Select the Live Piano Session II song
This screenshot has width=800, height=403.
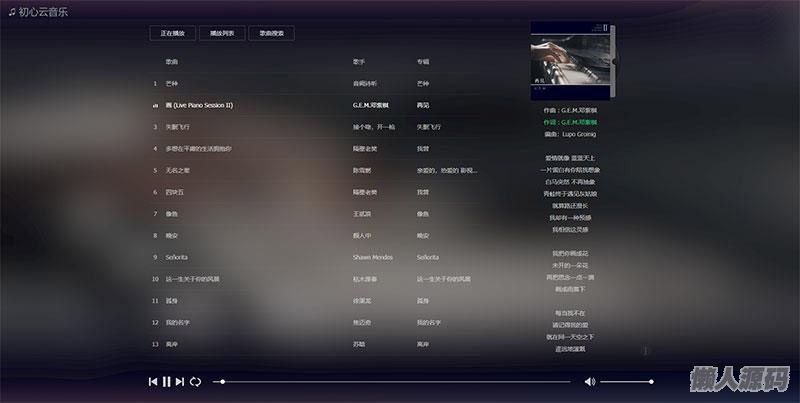pos(199,106)
